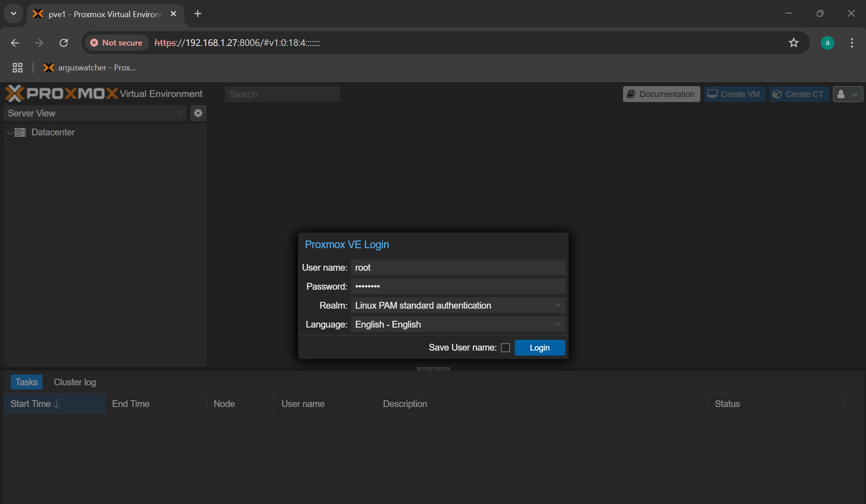Screen dimensions: 866x504
Task: Open the Chrome profile avatar
Action: pos(827,43)
